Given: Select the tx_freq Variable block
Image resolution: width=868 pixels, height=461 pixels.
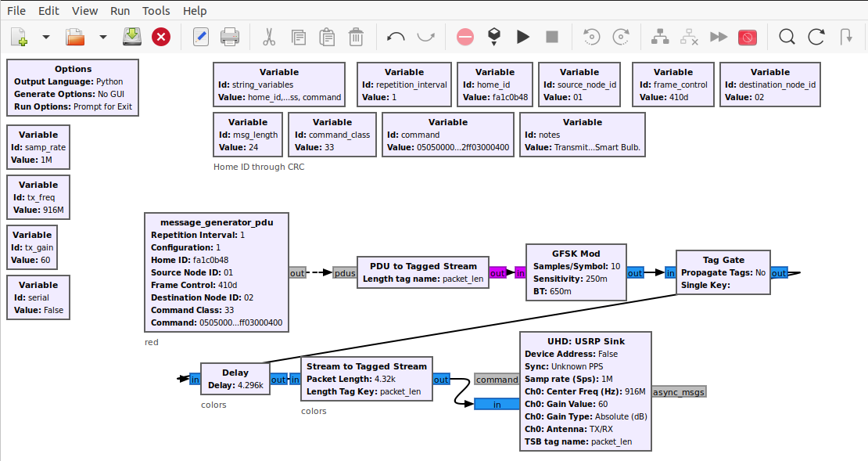Looking at the screenshot, I should click(38, 197).
